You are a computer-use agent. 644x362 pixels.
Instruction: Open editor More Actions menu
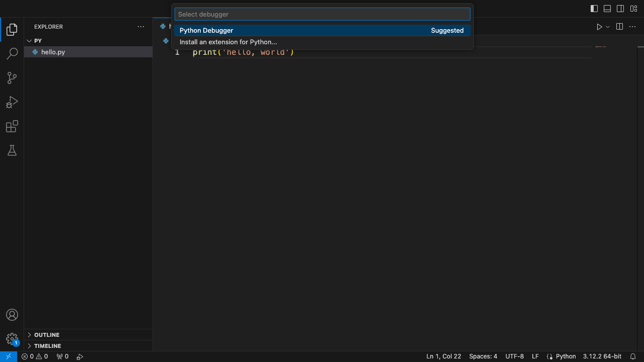(x=633, y=27)
